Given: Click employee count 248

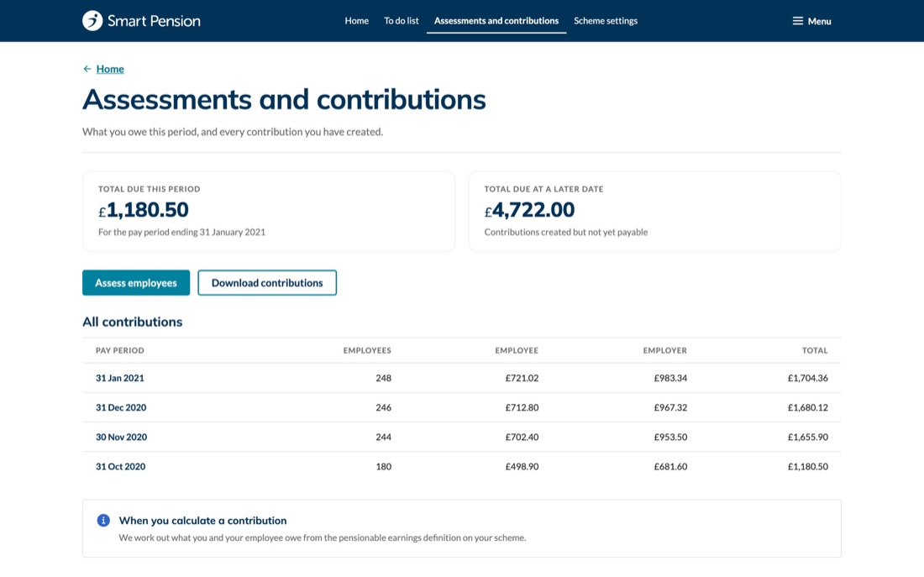Looking at the screenshot, I should pos(384,379).
